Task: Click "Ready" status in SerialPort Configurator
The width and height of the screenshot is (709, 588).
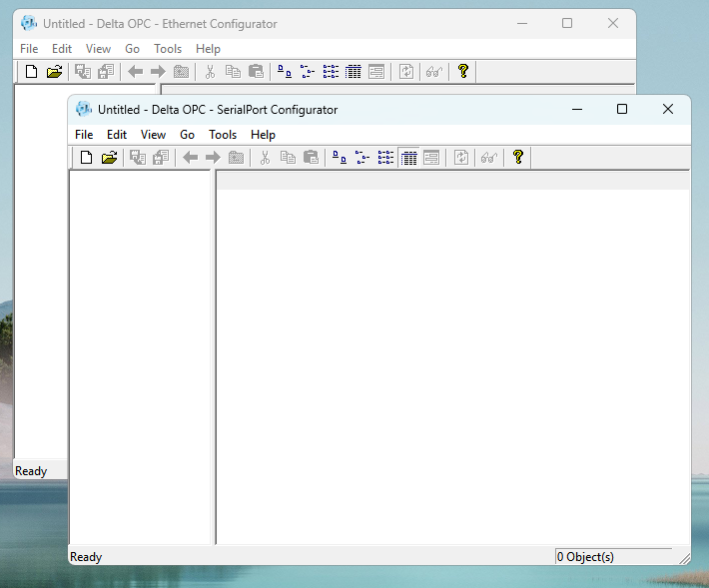Action: tap(86, 557)
